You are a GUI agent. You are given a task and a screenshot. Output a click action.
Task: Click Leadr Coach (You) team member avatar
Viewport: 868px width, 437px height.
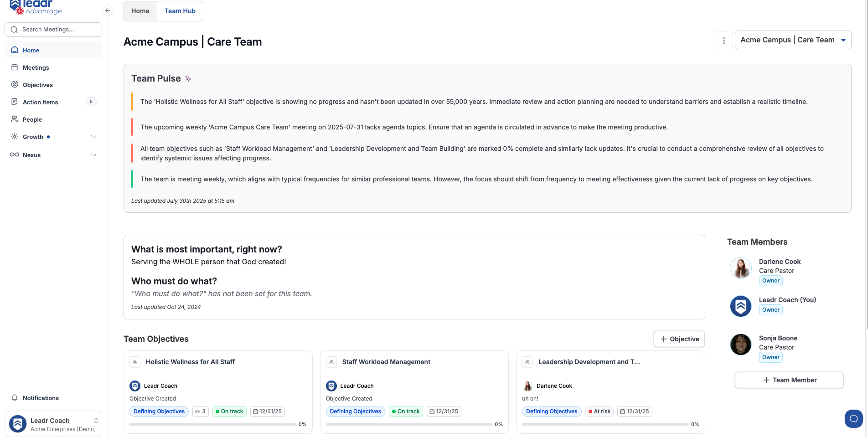point(741,306)
